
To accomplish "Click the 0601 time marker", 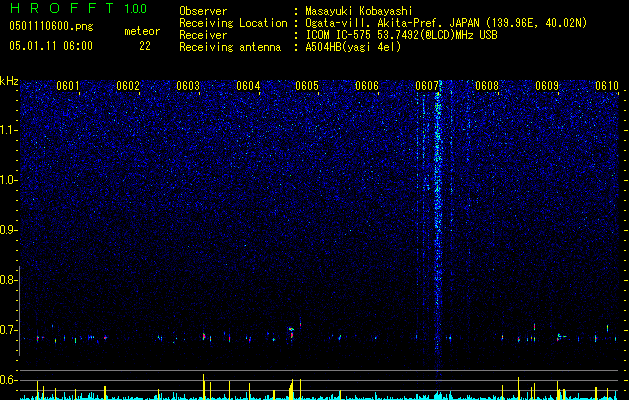I will coord(67,86).
